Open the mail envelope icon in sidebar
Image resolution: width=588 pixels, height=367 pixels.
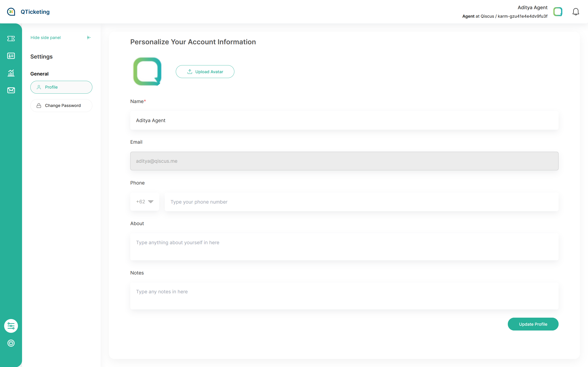tap(11, 90)
